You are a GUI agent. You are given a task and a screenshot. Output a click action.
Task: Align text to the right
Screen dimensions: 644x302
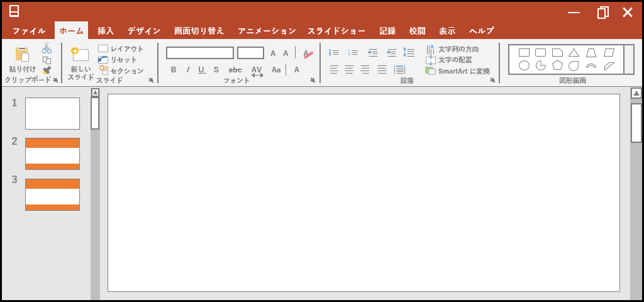point(365,70)
